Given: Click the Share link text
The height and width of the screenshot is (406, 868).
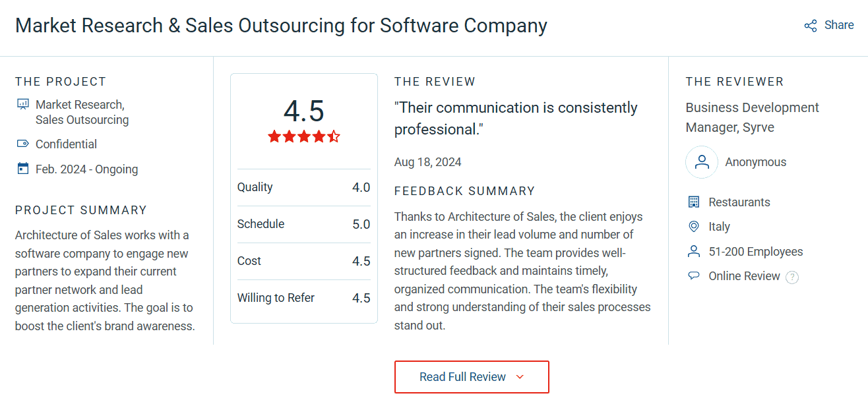Looking at the screenshot, I should (839, 25).
